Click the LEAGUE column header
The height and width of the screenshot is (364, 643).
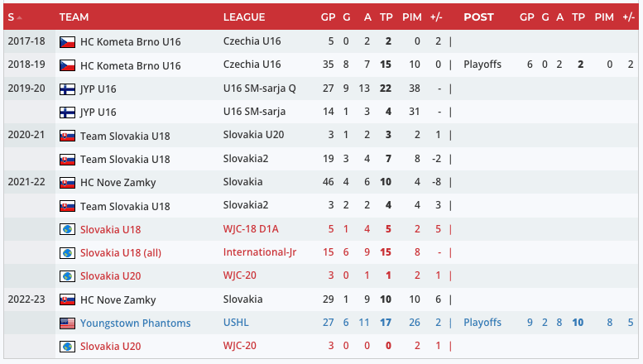(244, 17)
